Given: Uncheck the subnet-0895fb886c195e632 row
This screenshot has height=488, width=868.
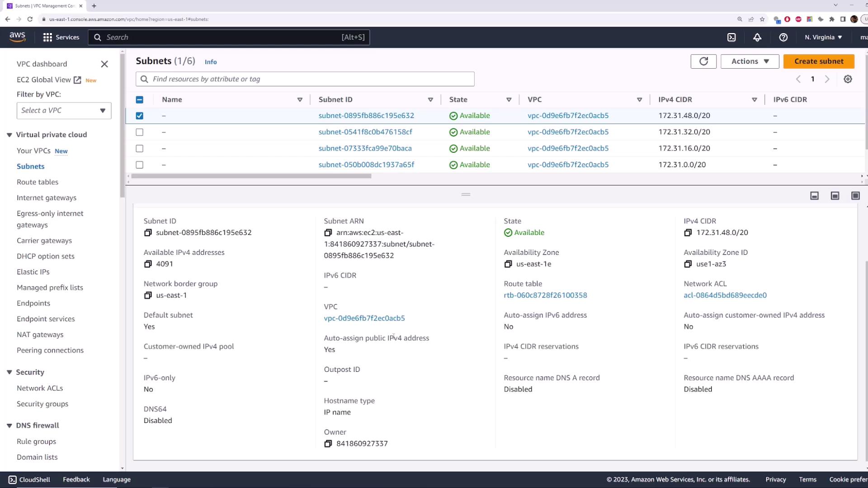Looking at the screenshot, I should [x=140, y=116].
